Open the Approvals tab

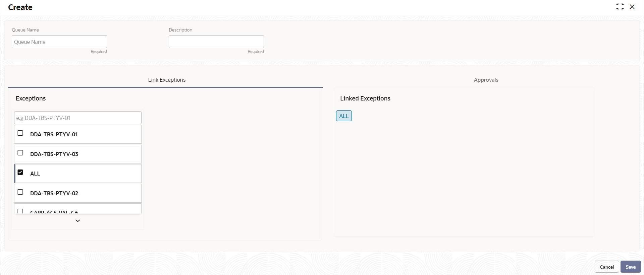486,80
